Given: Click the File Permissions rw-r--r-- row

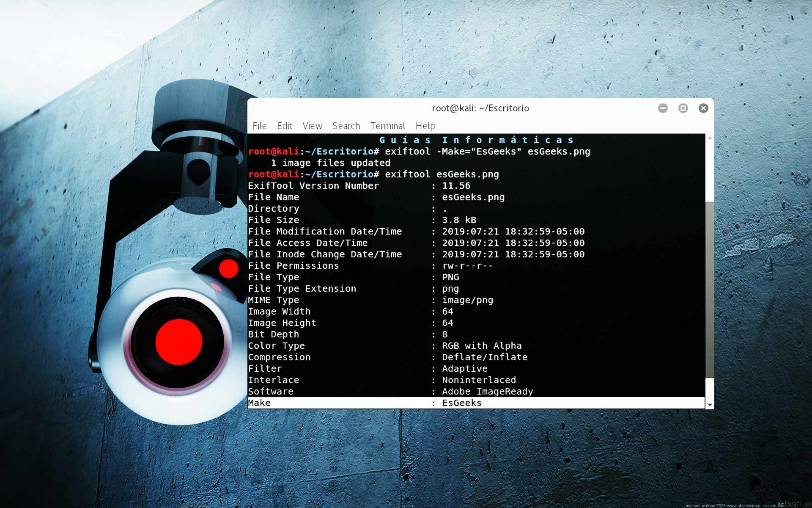Looking at the screenshot, I should tap(370, 266).
